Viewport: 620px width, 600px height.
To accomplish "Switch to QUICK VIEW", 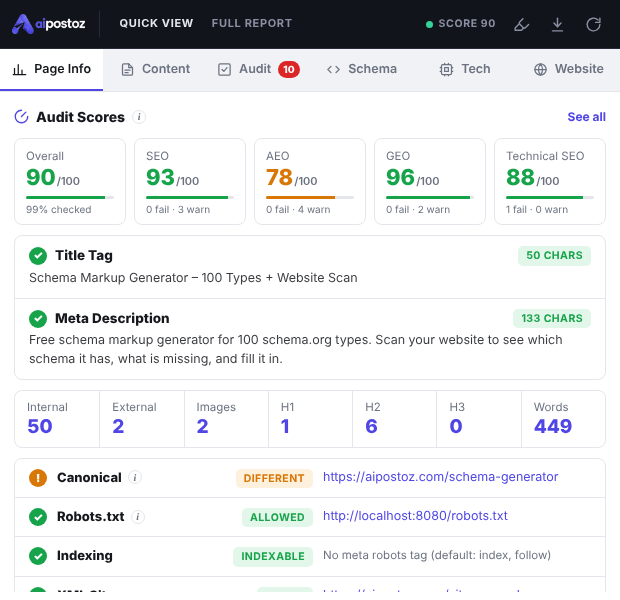I will click(156, 23).
